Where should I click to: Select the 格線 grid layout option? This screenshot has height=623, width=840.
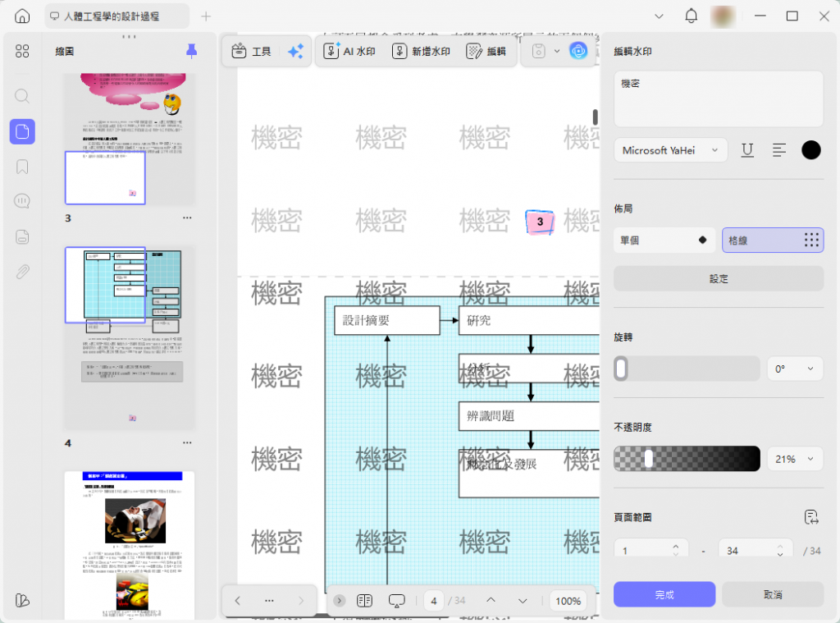pos(773,240)
